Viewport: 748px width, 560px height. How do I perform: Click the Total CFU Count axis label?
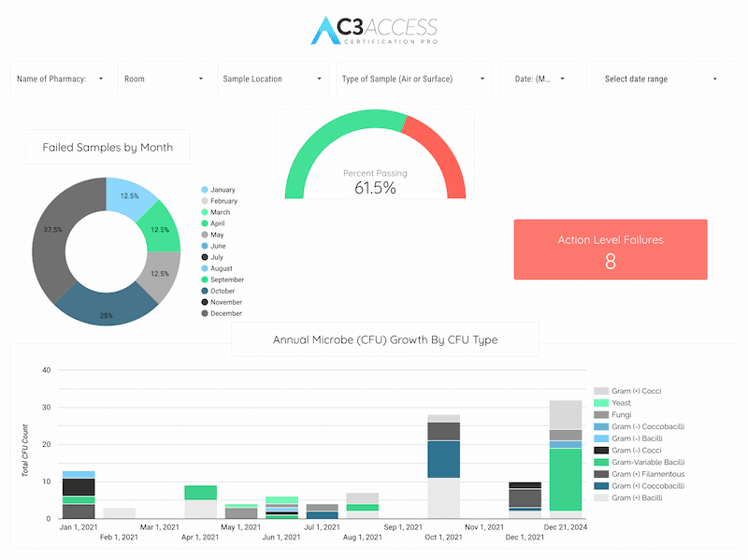click(x=25, y=451)
